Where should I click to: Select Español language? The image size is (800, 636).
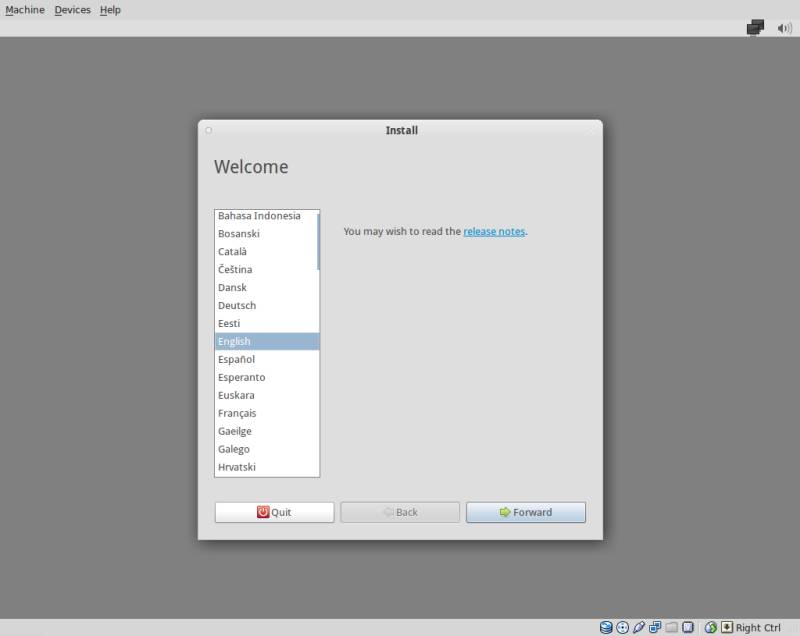point(267,360)
